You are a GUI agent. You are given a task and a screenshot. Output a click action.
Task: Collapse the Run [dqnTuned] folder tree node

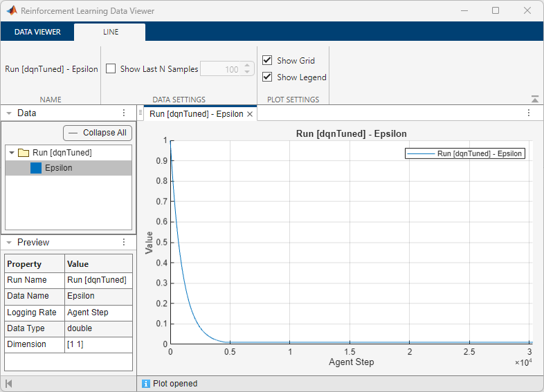tap(12, 153)
